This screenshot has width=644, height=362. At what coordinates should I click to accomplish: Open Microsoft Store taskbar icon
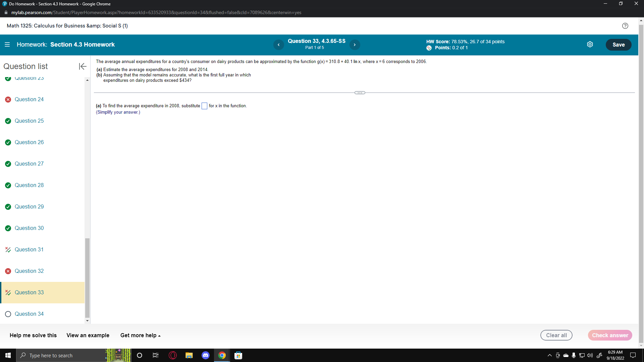click(238, 355)
